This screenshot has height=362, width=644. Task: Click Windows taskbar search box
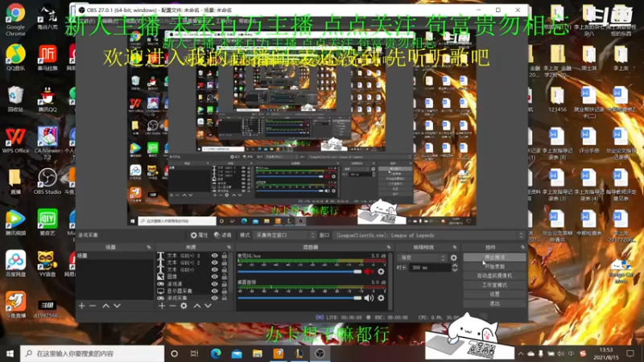pos(92,353)
